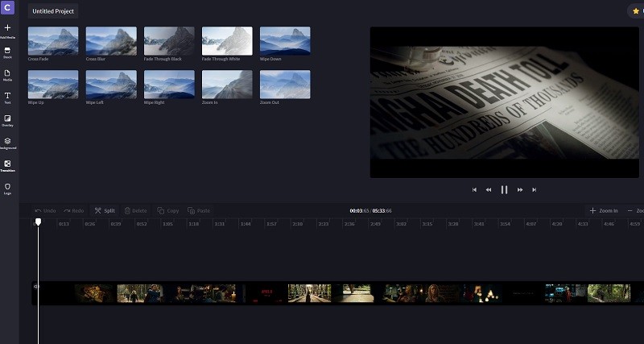Select the Cross Blur transition

[111, 41]
